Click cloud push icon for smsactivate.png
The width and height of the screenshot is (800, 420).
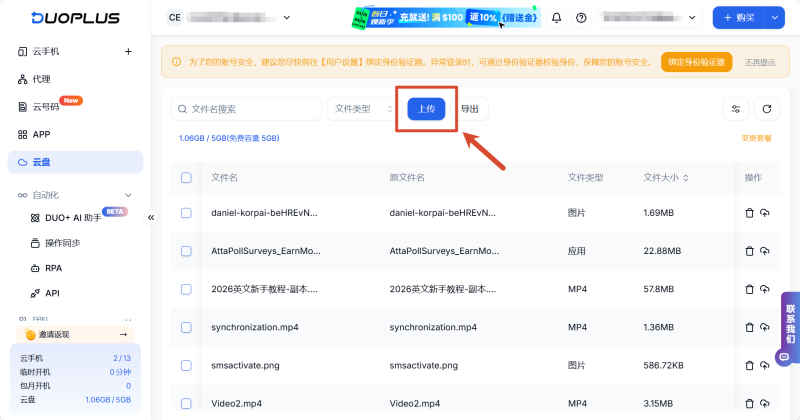764,365
